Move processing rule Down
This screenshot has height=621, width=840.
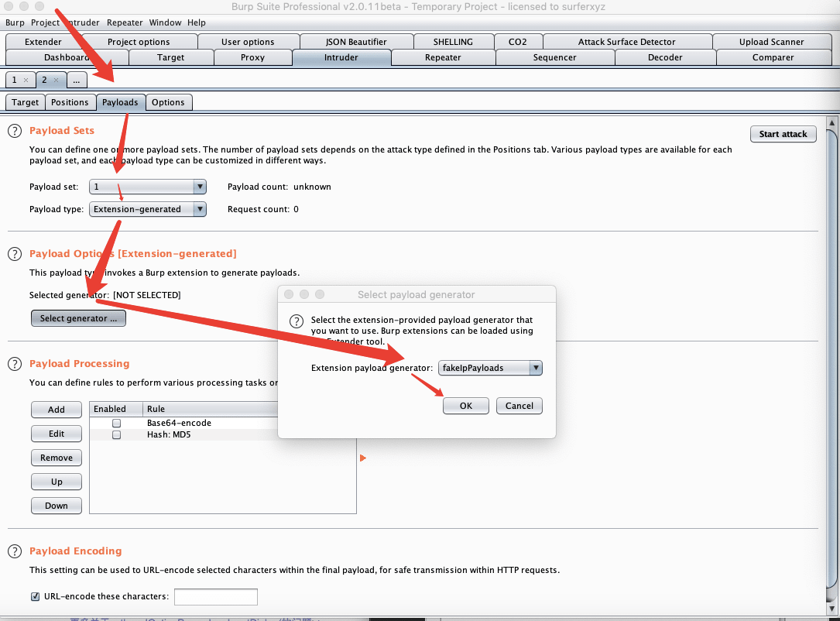(57, 506)
